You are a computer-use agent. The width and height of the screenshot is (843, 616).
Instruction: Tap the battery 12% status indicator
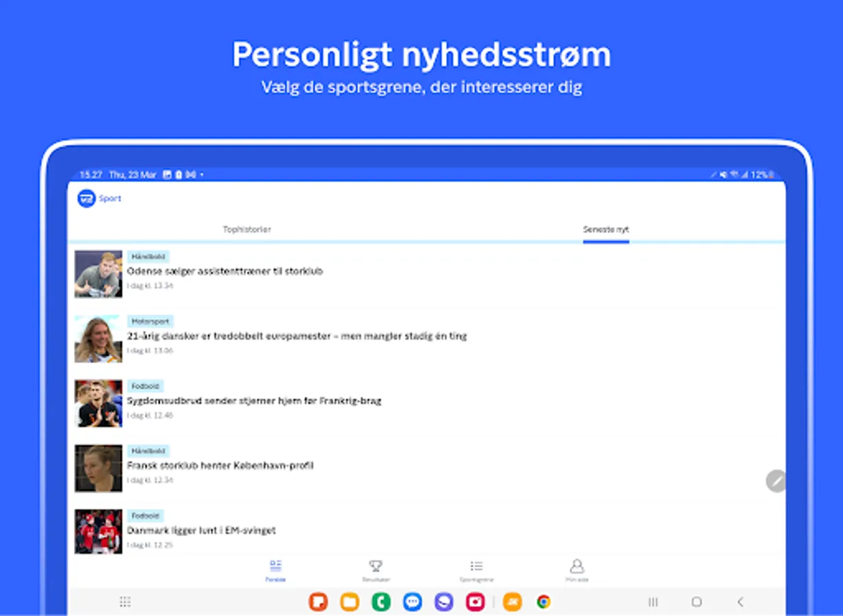[x=763, y=175]
